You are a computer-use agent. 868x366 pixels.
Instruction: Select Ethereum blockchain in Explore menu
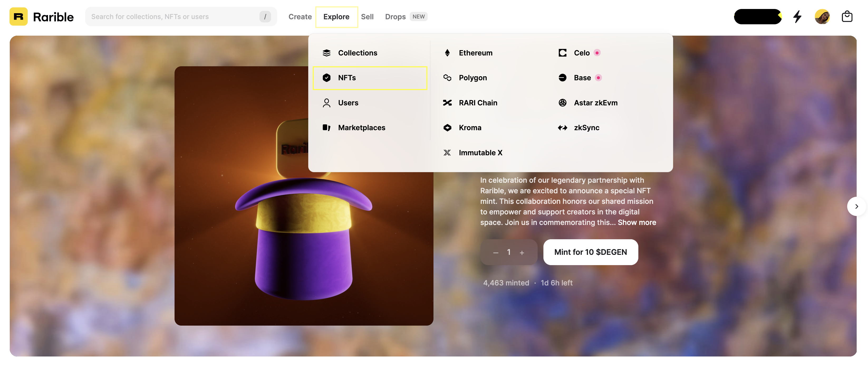tap(475, 53)
